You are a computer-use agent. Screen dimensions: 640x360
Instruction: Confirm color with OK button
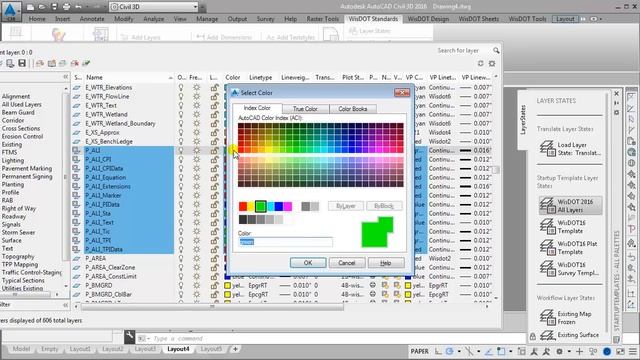308,263
